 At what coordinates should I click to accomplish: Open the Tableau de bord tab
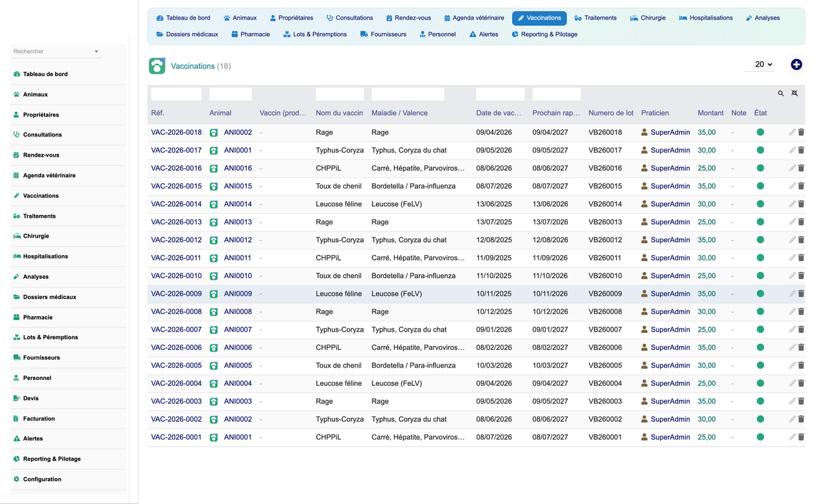(183, 18)
